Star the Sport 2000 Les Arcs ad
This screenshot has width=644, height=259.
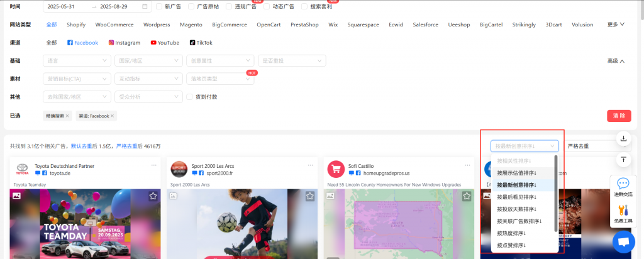pos(310,196)
